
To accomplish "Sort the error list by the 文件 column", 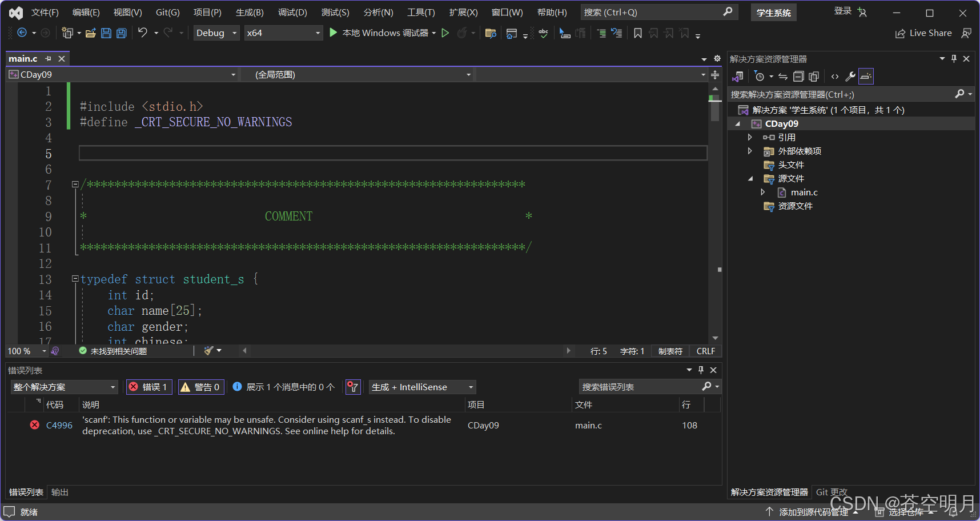I will pyautogui.click(x=584, y=404).
